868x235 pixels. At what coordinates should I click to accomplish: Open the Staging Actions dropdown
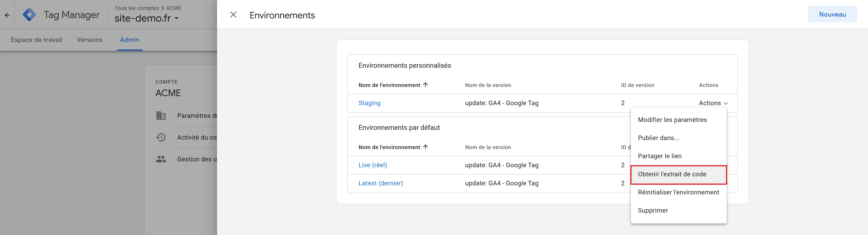click(x=713, y=103)
